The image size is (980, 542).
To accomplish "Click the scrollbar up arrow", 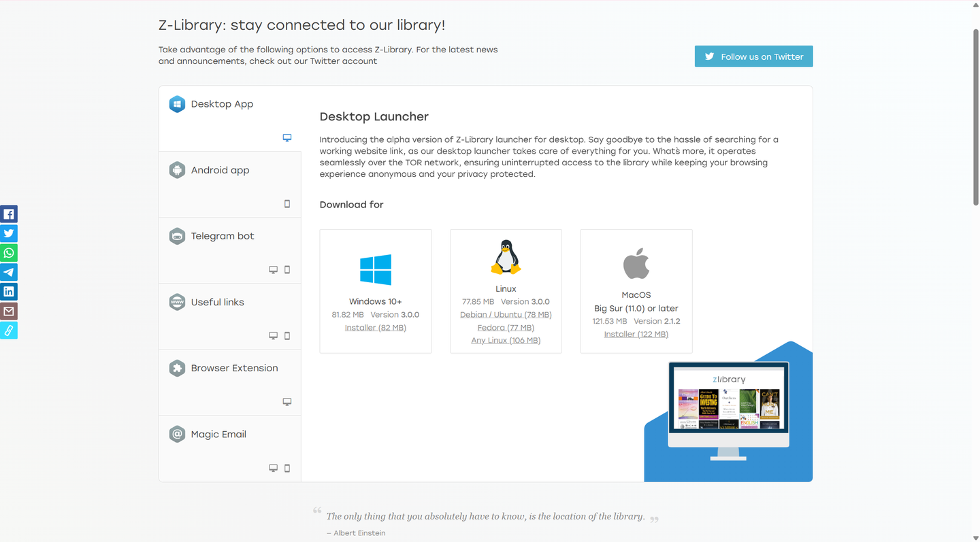I will pyautogui.click(x=976, y=5).
